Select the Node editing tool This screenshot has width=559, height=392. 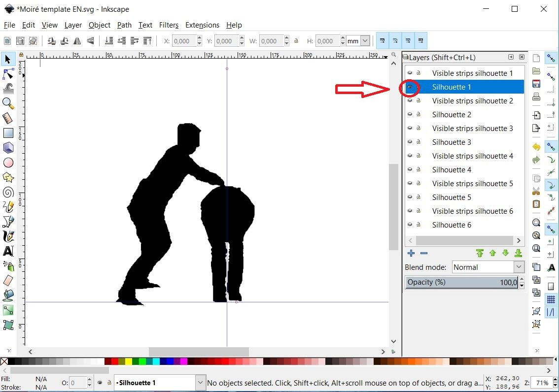pos(7,74)
